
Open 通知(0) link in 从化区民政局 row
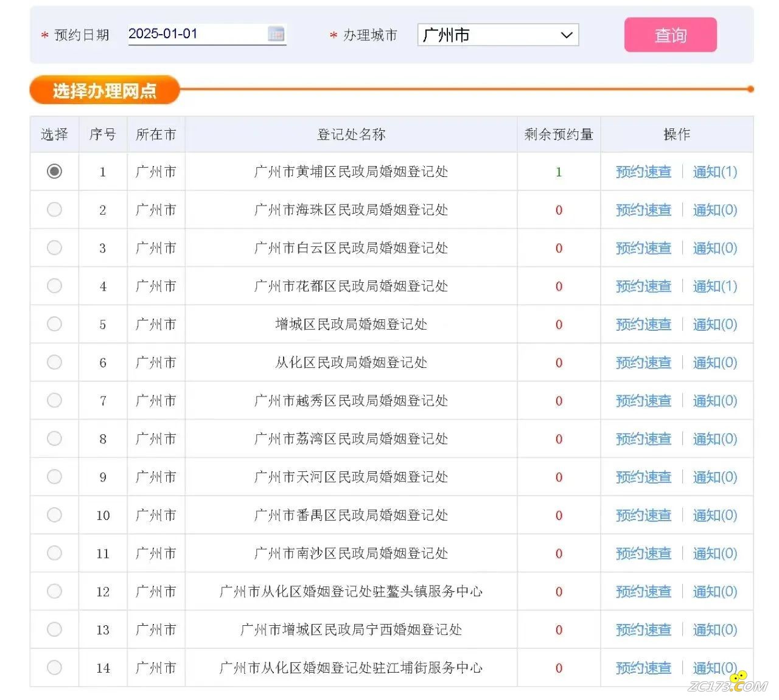715,363
